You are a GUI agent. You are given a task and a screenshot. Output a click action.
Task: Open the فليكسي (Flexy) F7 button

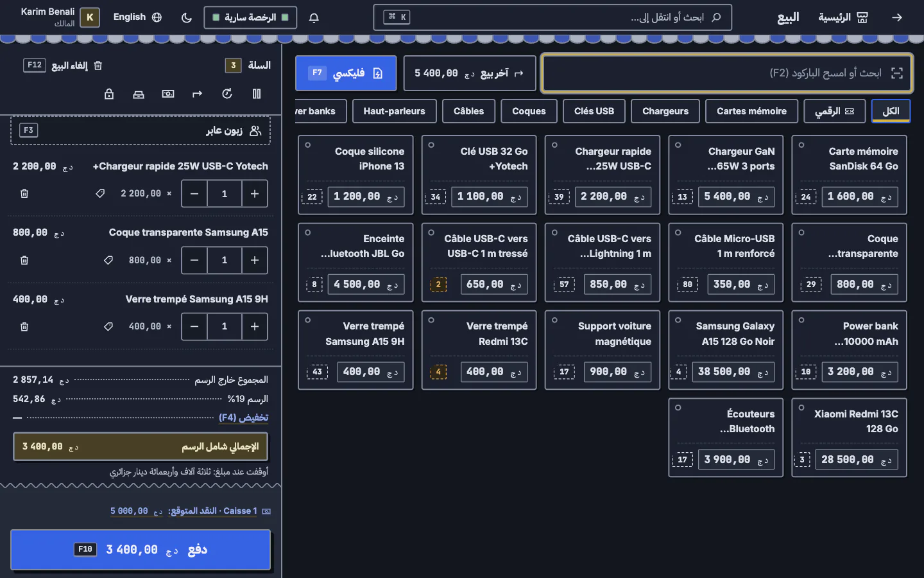coord(346,73)
